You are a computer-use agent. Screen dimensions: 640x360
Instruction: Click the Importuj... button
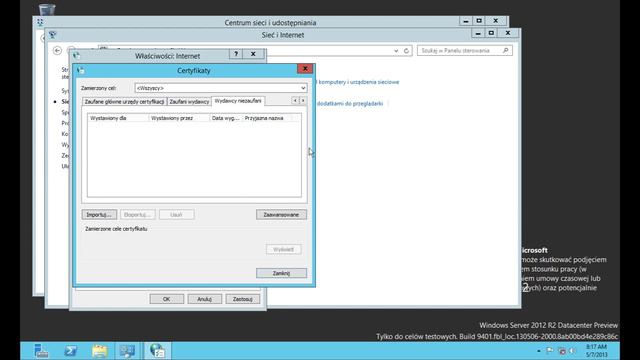point(99,215)
